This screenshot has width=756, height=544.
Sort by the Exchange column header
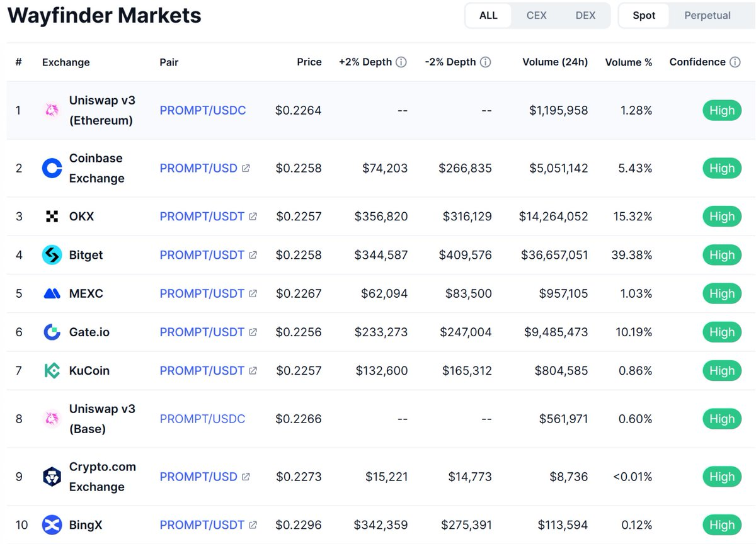[x=66, y=62]
